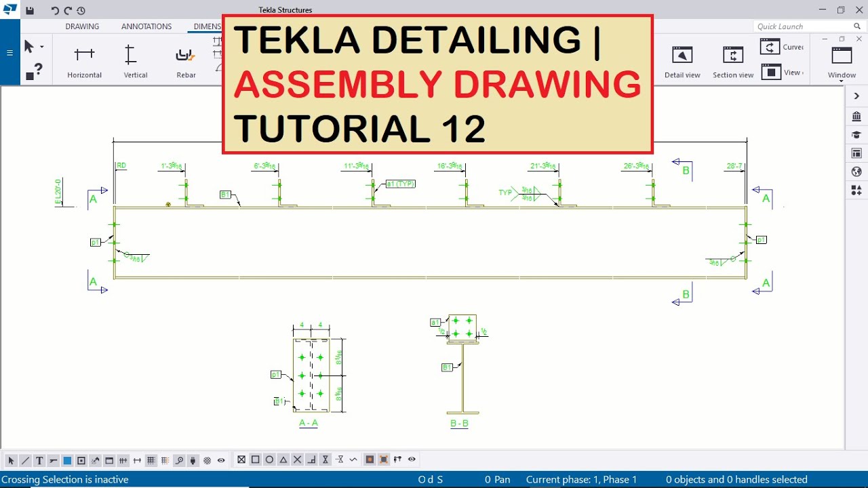Toggle the select views switch

109,460
